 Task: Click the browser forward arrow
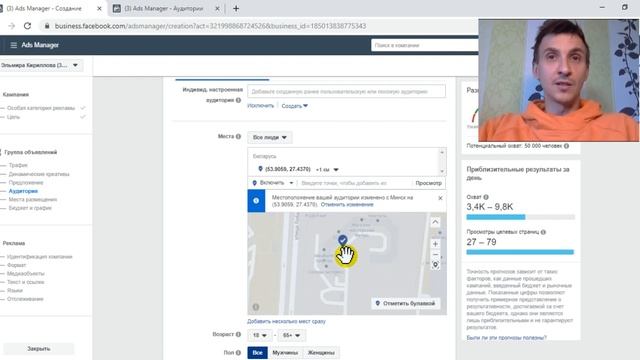pyautogui.click(x=11, y=26)
